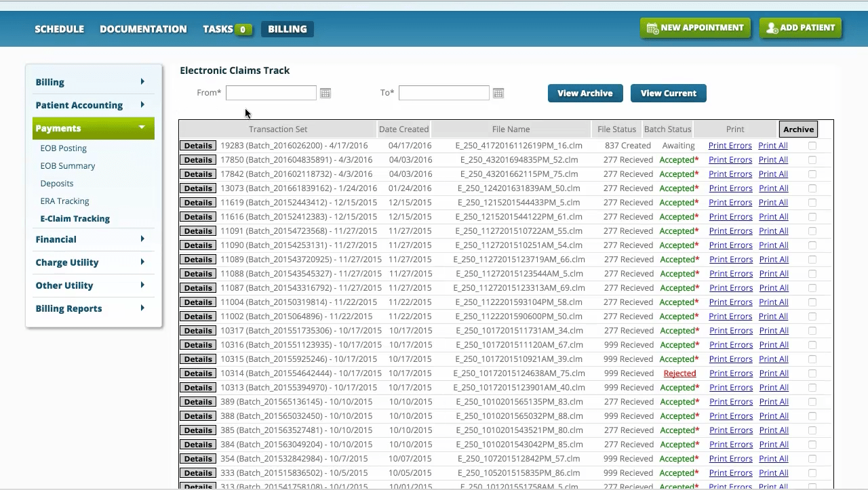The height and width of the screenshot is (490, 868).
Task: Select the Billing top menu
Action: point(288,29)
